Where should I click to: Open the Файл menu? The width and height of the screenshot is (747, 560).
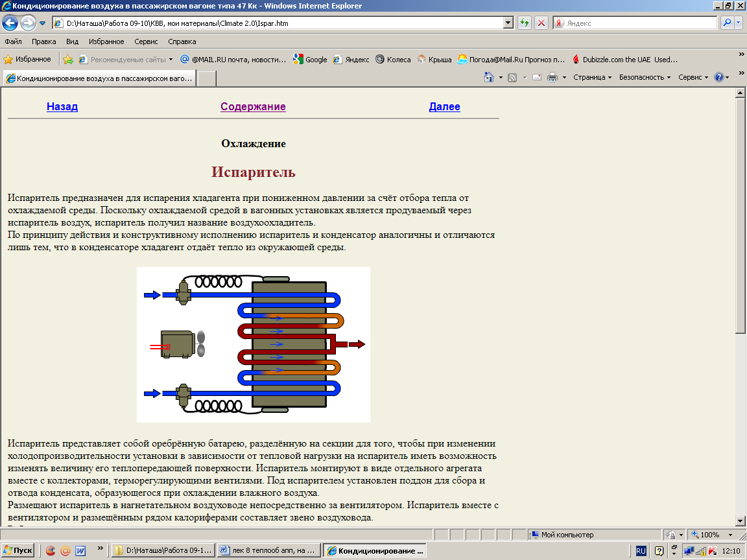click(x=14, y=41)
